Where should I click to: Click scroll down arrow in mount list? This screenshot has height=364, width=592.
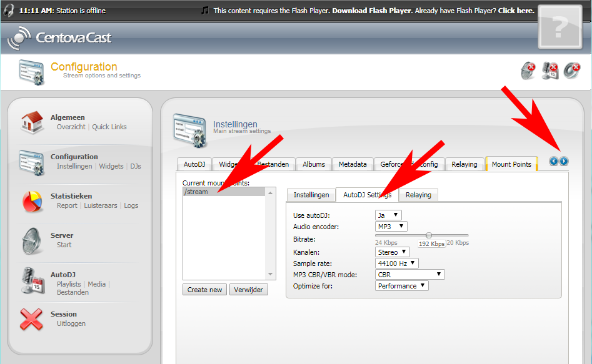tap(270, 274)
